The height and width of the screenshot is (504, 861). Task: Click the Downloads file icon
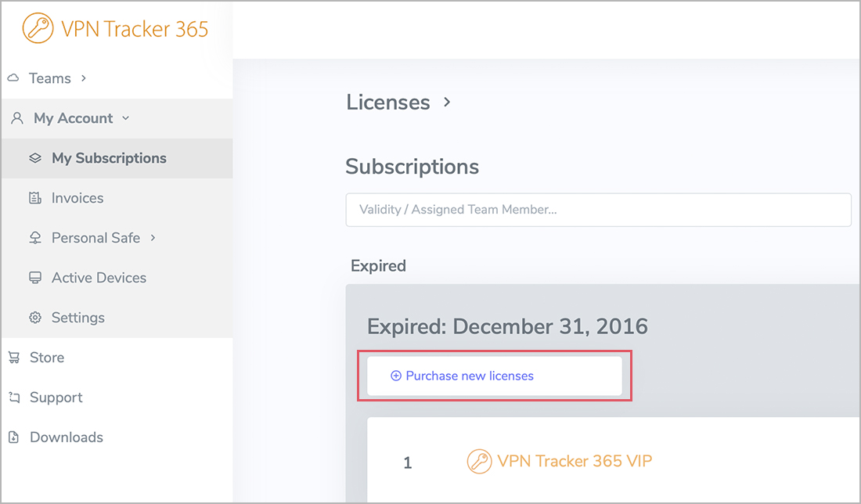tap(13, 437)
